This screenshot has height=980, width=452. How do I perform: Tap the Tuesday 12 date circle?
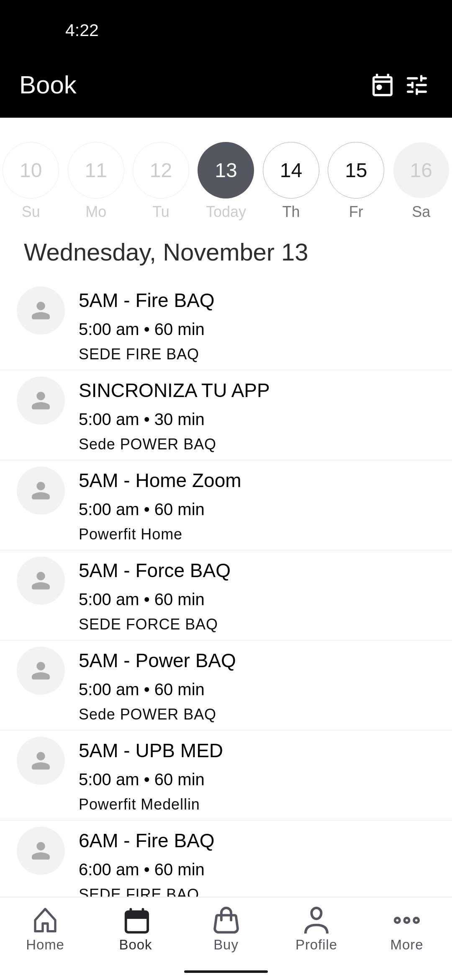(x=161, y=170)
